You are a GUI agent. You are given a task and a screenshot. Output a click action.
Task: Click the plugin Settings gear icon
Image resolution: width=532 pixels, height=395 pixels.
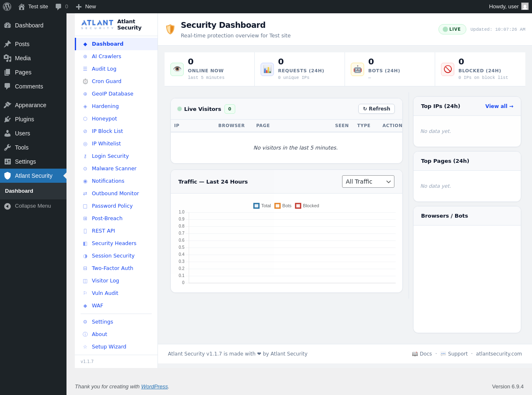click(x=85, y=322)
